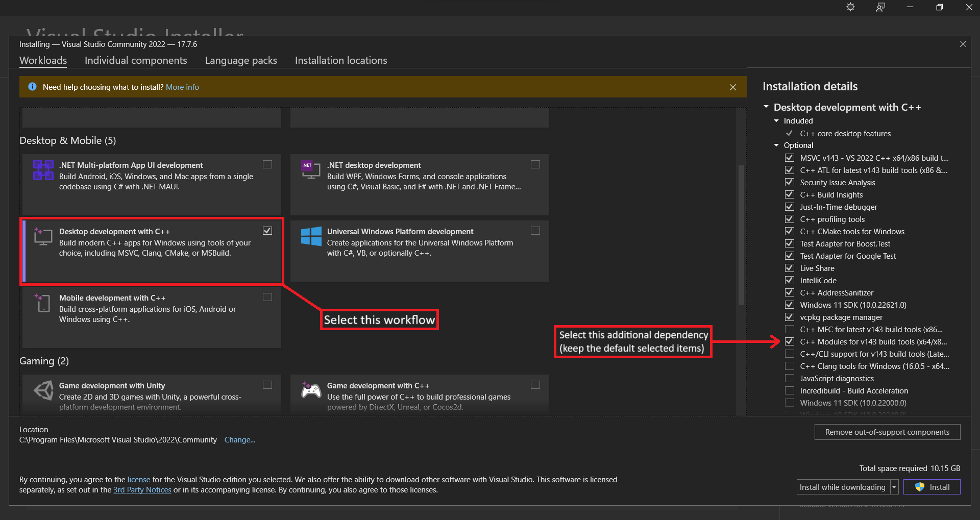Image resolution: width=980 pixels, height=520 pixels.
Task: Enable C++ MFC for latest v143 build tools
Action: point(790,329)
